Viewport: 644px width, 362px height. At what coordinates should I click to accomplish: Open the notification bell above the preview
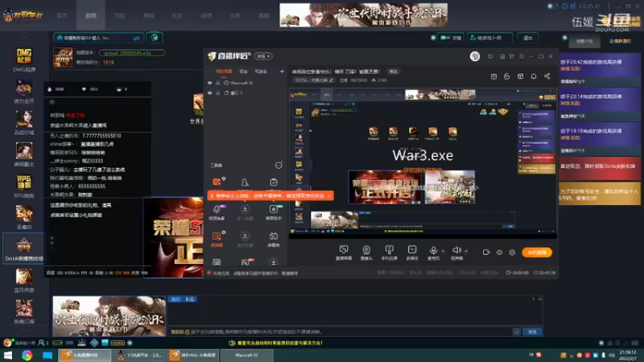[x=534, y=76]
